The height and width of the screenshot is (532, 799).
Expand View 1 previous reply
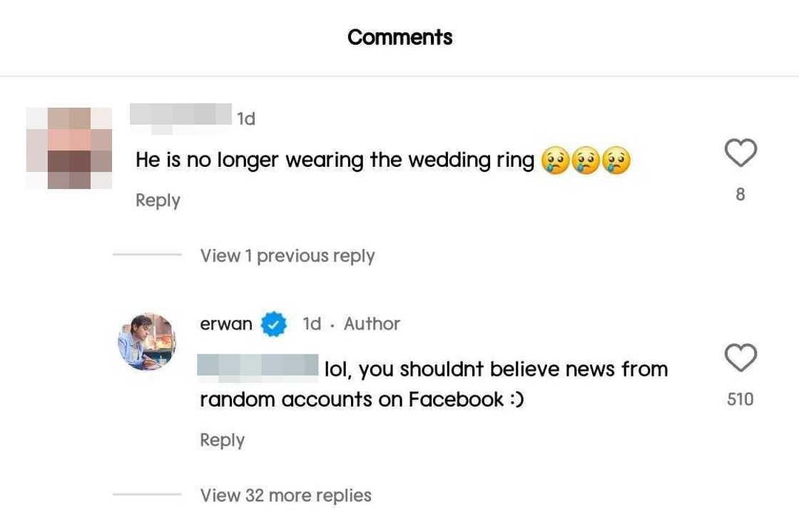point(287,256)
